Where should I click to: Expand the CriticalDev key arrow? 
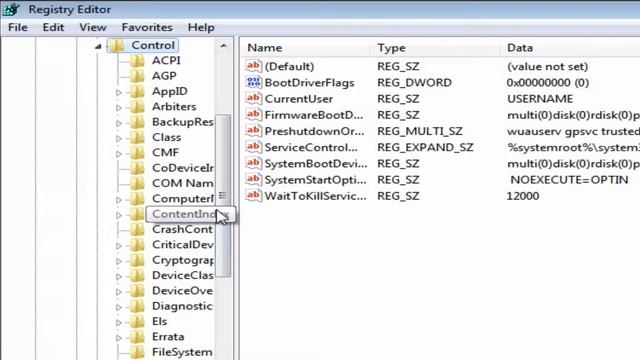(119, 246)
